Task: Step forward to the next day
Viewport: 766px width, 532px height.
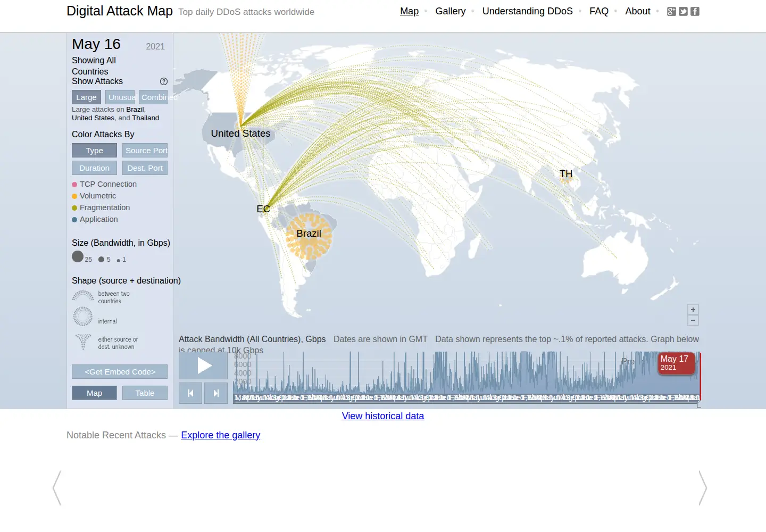Action: click(216, 393)
